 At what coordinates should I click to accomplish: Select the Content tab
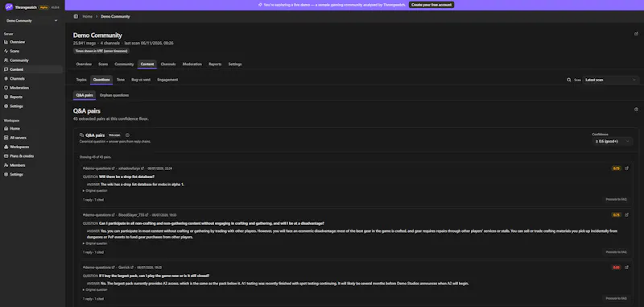click(x=147, y=64)
